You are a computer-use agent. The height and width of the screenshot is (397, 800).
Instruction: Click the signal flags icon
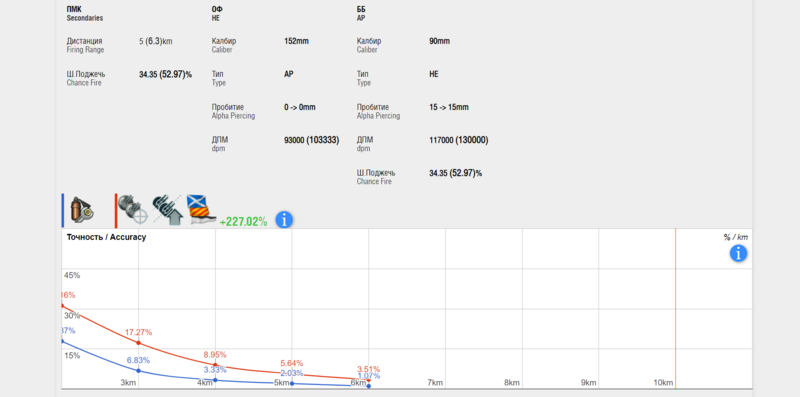[201, 210]
